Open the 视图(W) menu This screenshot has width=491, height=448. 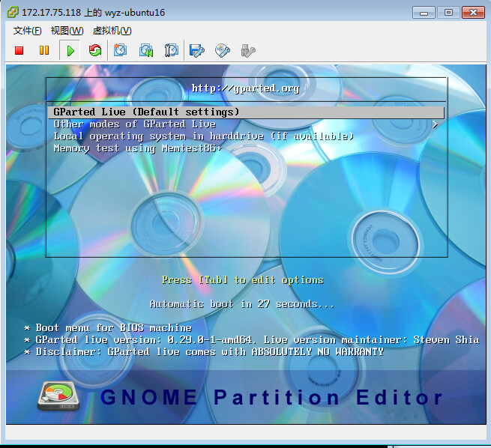[x=67, y=31]
